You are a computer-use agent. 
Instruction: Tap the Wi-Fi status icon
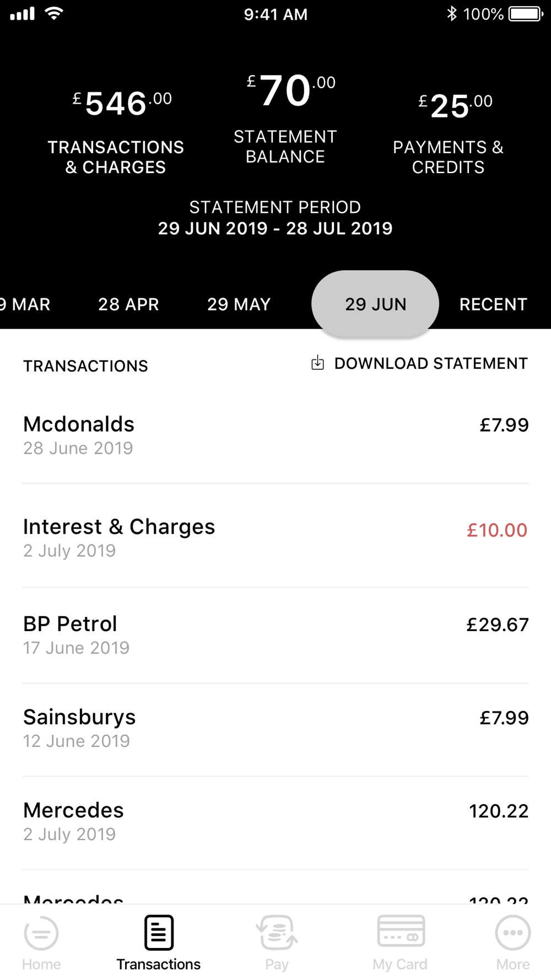point(53,13)
